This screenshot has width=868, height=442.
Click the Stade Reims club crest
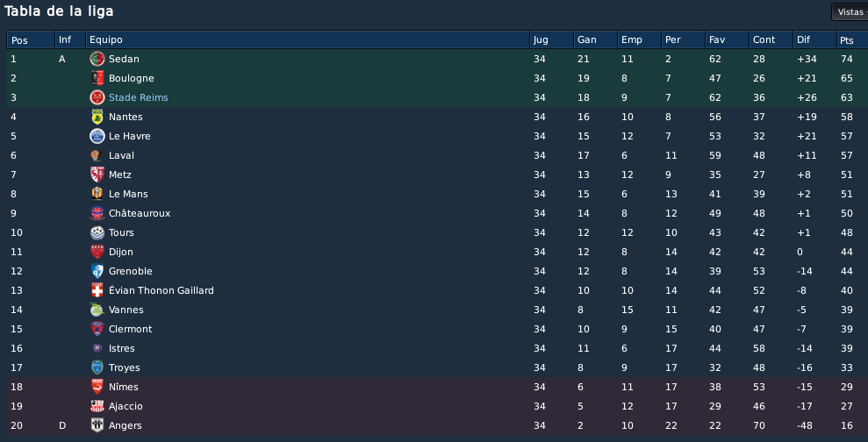(97, 97)
